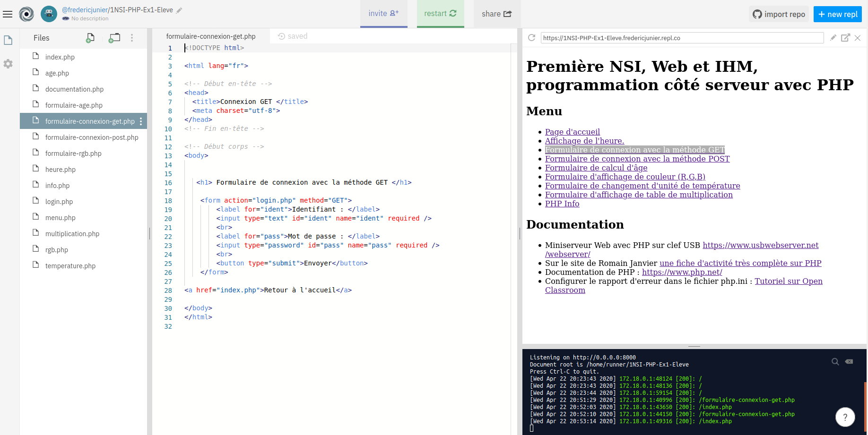The height and width of the screenshot is (435, 868).
Task: Open the fiche d'activité très complète link
Action: pyautogui.click(x=740, y=263)
